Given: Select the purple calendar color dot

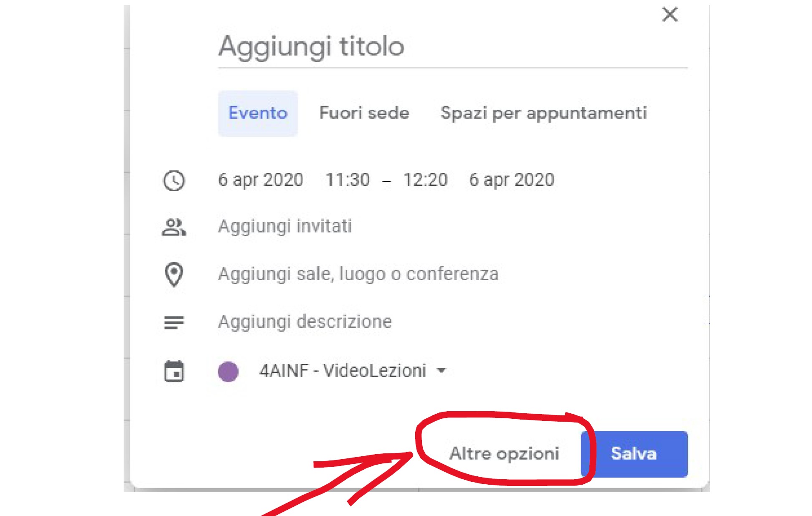Looking at the screenshot, I should (228, 371).
